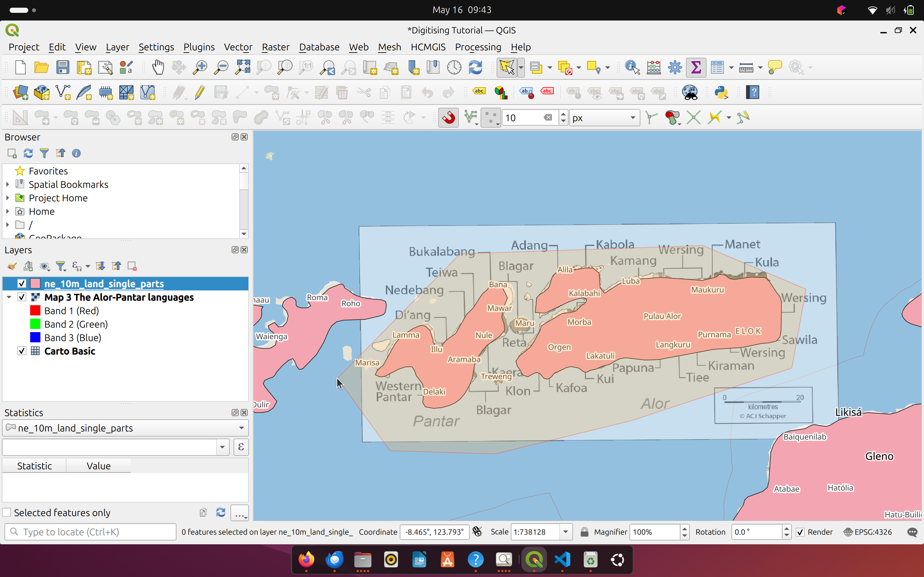This screenshot has width=924, height=577.
Task: Refresh the Browser panel
Action: [28, 153]
